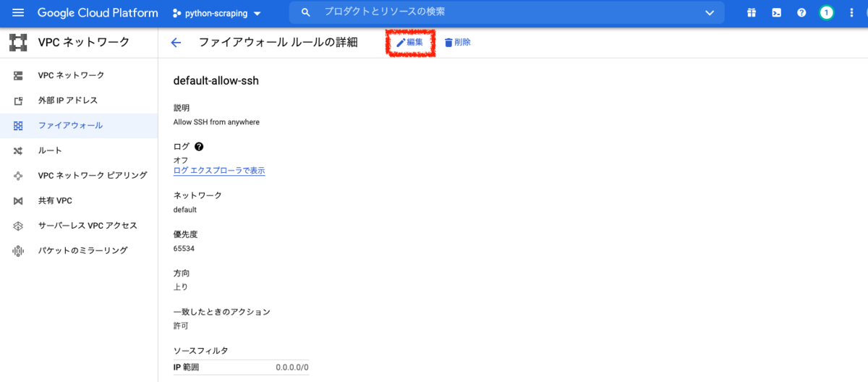Click the VPC peering sidebar icon

click(18, 175)
